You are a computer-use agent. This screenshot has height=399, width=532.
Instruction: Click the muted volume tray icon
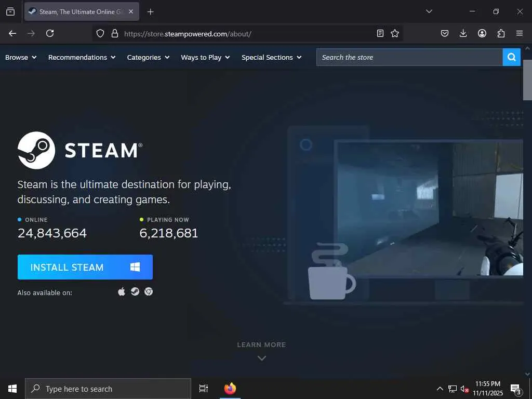[x=464, y=389]
